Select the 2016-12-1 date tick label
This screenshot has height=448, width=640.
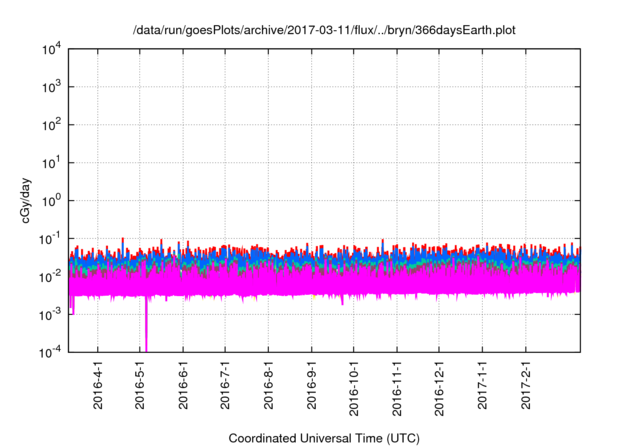439,390
